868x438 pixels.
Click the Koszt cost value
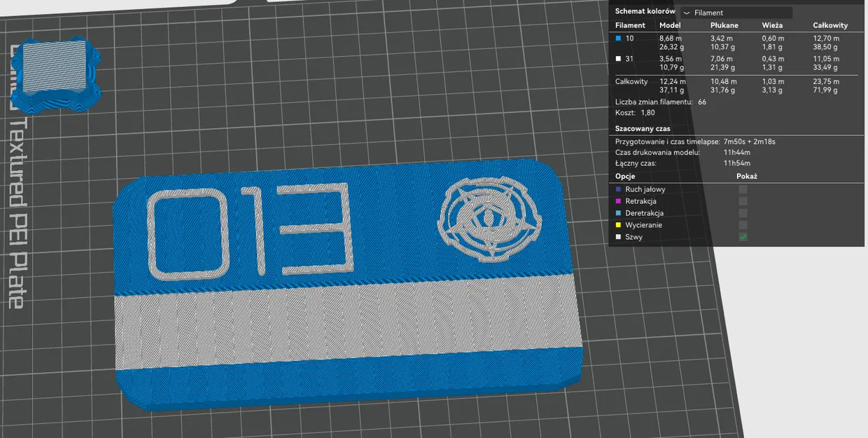click(647, 112)
